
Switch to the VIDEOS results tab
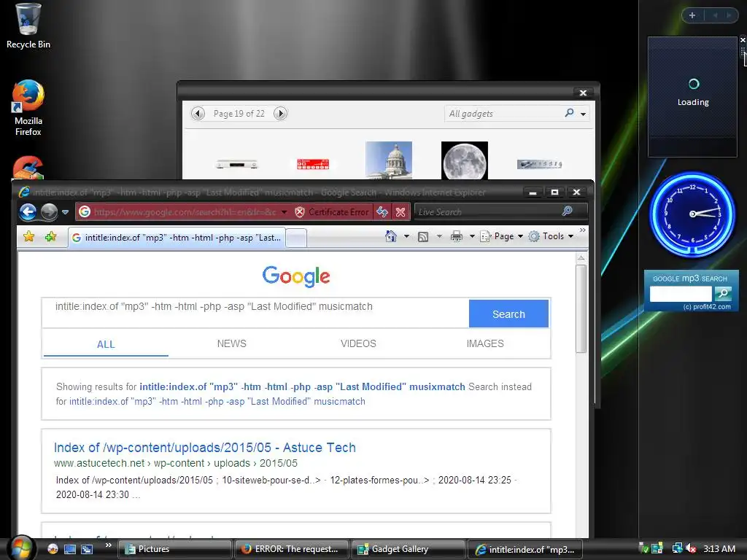(358, 343)
